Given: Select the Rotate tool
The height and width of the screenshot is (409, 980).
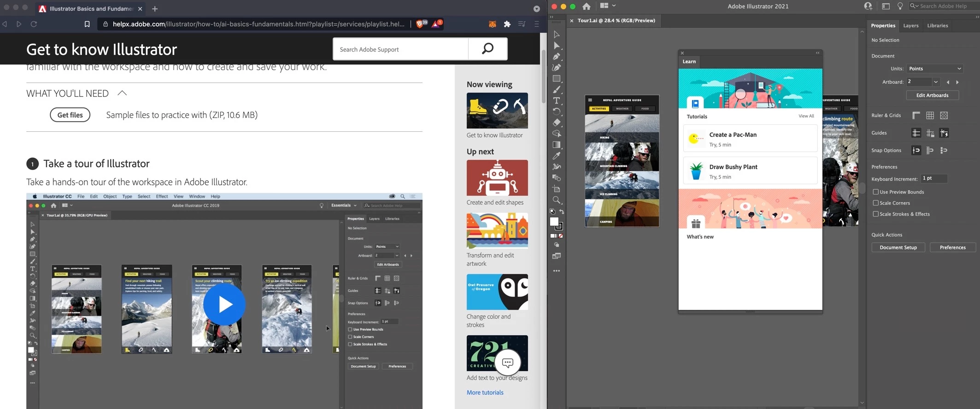Looking at the screenshot, I should click(557, 112).
